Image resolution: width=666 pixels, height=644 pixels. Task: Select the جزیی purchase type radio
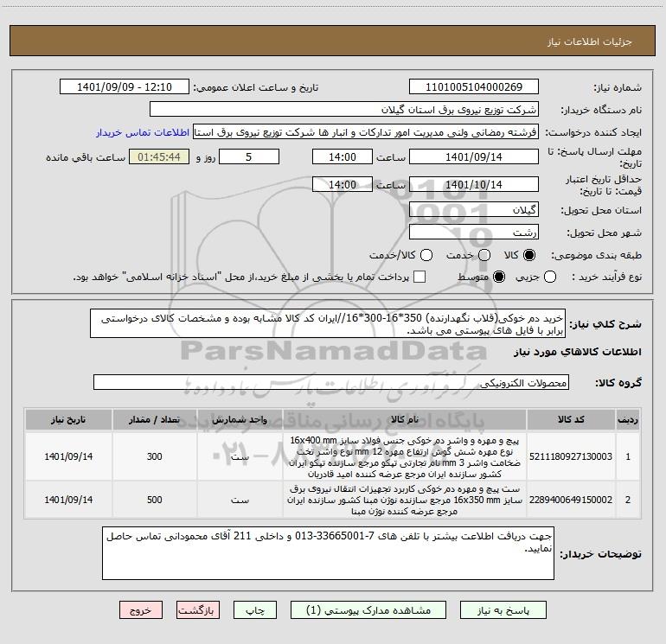[550, 277]
